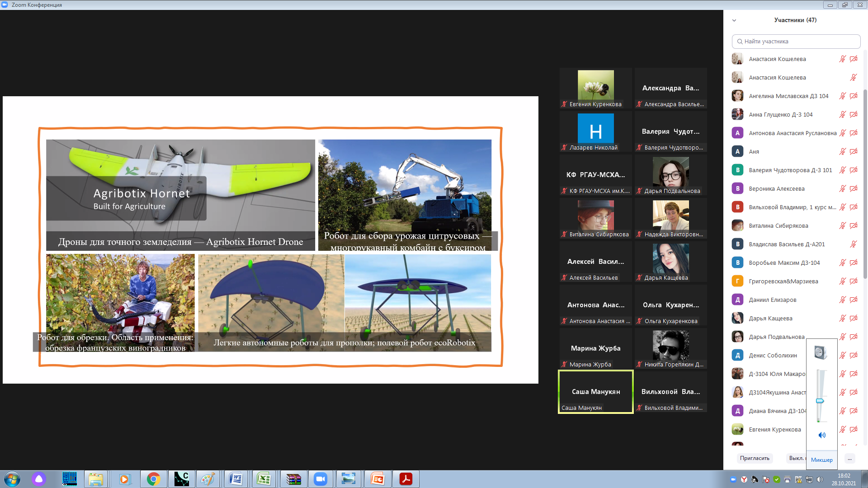This screenshot has width=868, height=488.
Task: Click volume speaker tray icon
Action: pyautogui.click(x=820, y=479)
